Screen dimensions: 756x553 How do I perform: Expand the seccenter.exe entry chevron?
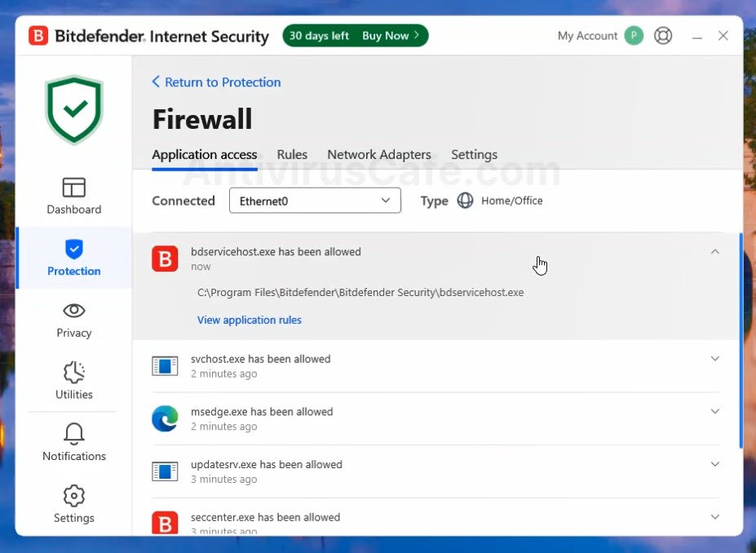click(715, 517)
